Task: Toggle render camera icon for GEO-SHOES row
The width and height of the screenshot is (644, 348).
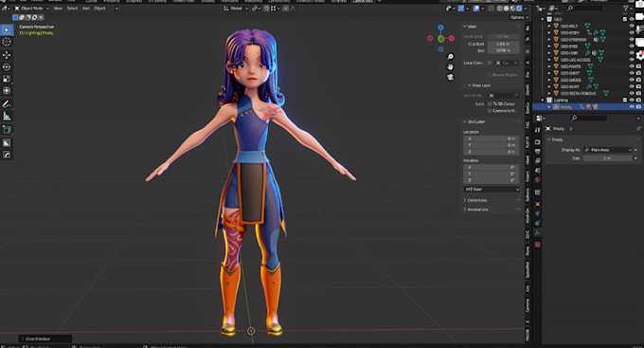Action: pos(638,80)
